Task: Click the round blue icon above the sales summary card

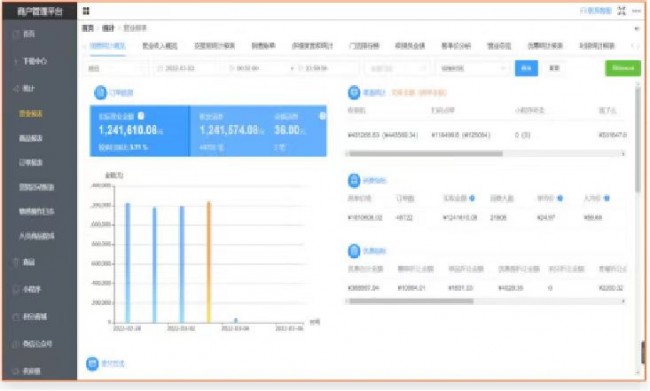Action: tap(100, 92)
